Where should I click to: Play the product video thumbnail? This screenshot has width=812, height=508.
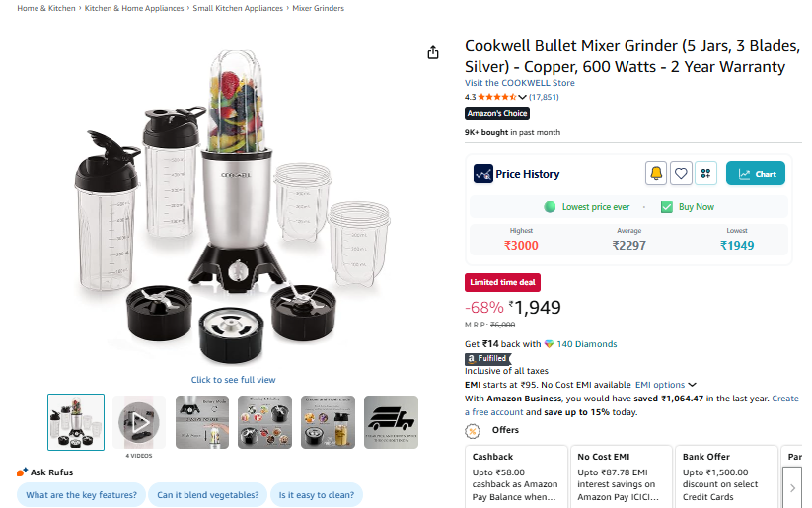tap(139, 422)
